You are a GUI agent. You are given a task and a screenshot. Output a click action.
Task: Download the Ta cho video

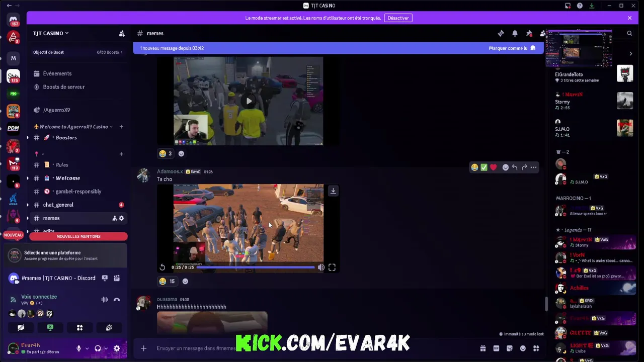[x=333, y=191]
